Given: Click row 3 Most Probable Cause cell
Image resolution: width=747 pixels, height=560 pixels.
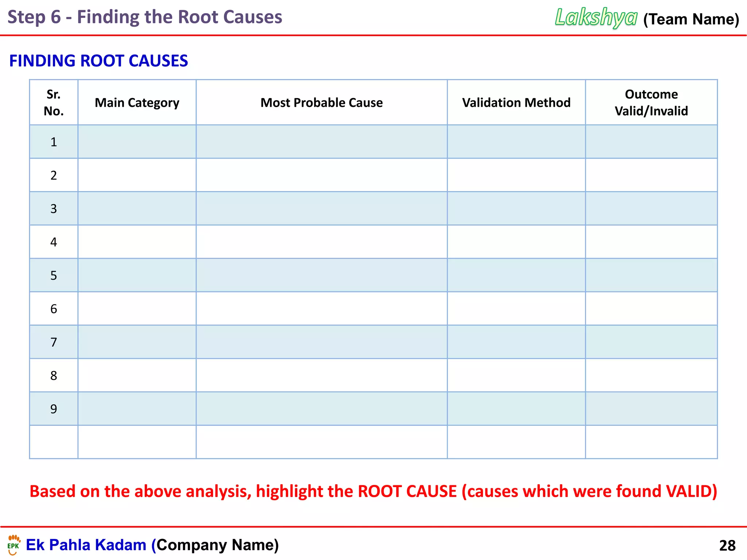Looking at the screenshot, I should click(321, 209).
